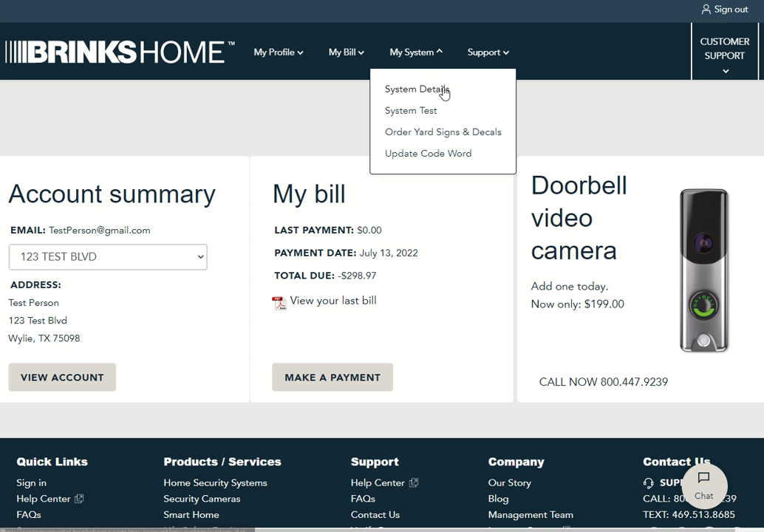Click the headset support icon in Contact Us

(x=648, y=482)
